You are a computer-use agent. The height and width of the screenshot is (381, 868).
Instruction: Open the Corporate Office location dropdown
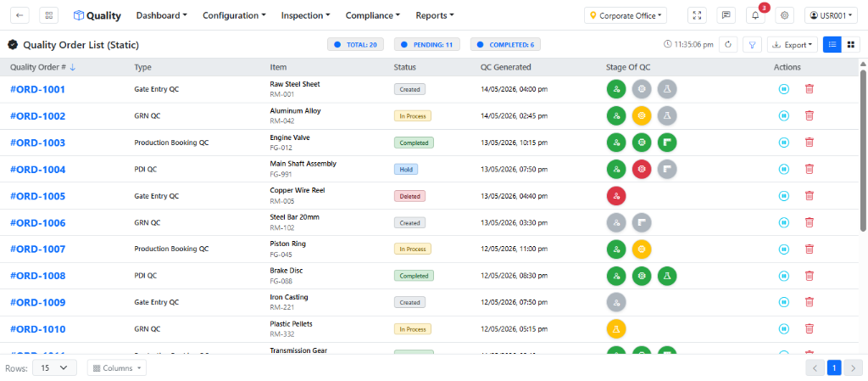tap(626, 15)
